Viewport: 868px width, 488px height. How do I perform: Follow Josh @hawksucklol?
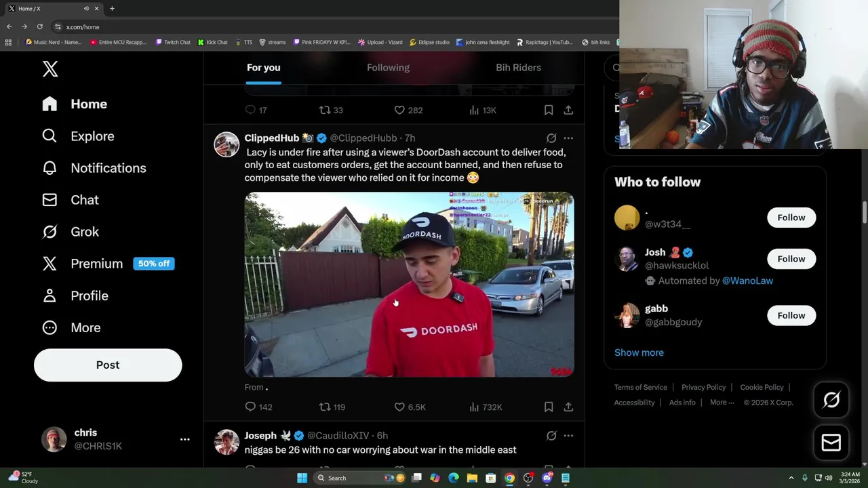[791, 259]
